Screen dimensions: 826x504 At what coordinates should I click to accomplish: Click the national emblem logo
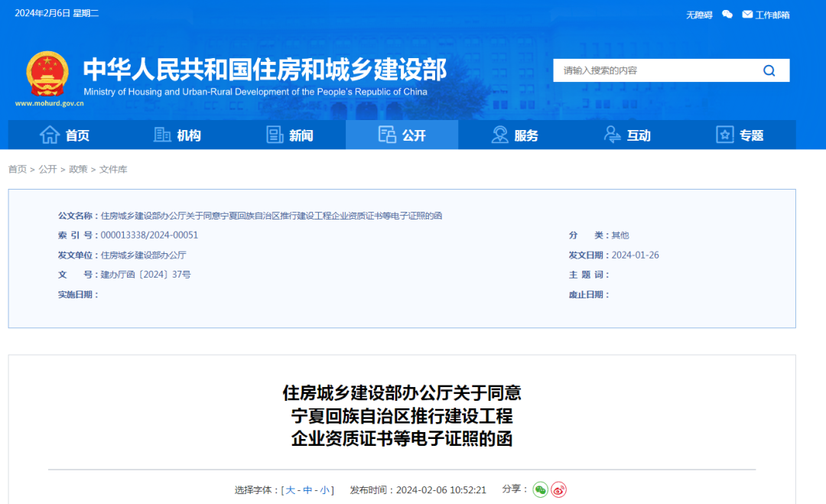point(47,74)
